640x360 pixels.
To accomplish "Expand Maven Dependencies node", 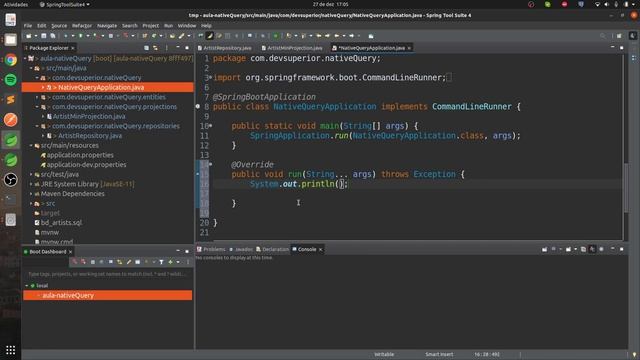I will pos(31,193).
